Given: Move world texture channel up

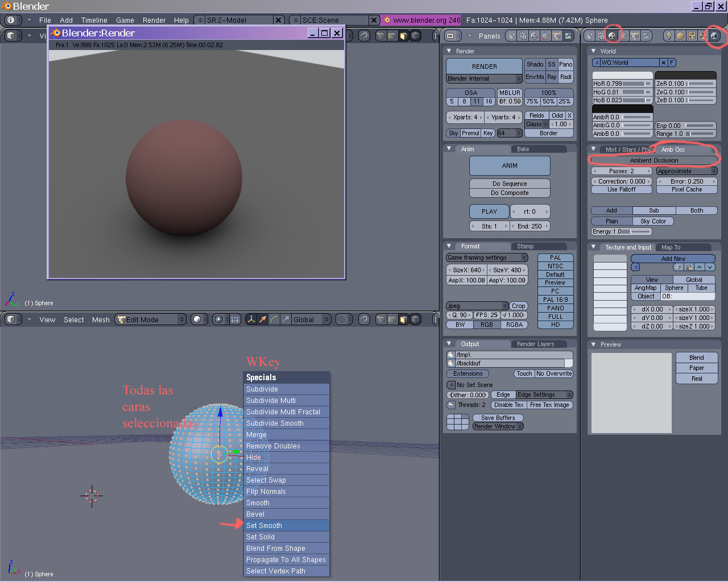Looking at the screenshot, I should (x=700, y=267).
